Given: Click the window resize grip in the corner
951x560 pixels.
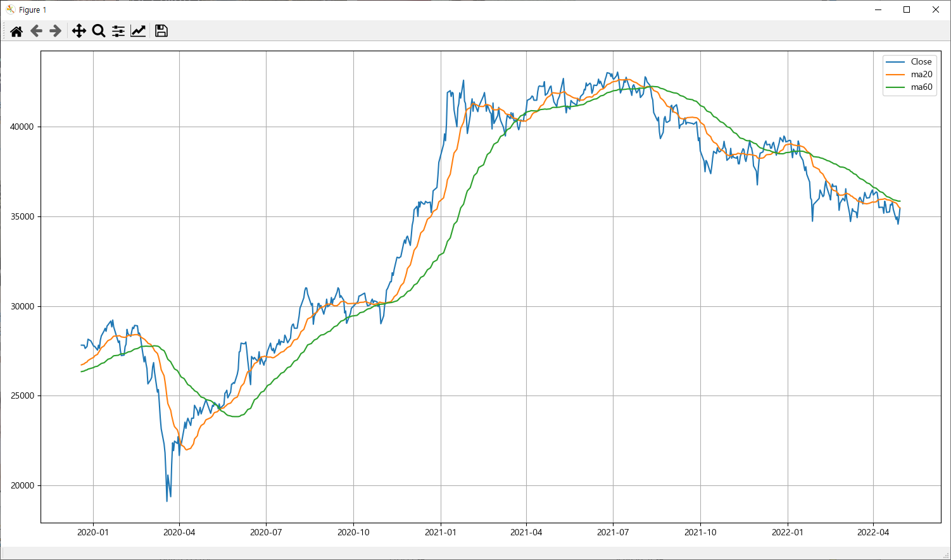Looking at the screenshot, I should (945, 555).
